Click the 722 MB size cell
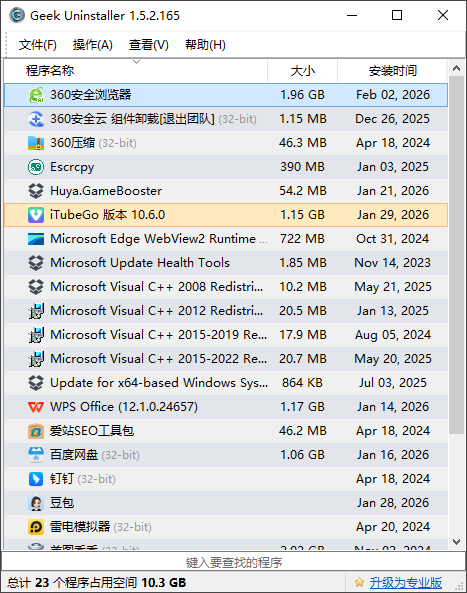 [303, 239]
